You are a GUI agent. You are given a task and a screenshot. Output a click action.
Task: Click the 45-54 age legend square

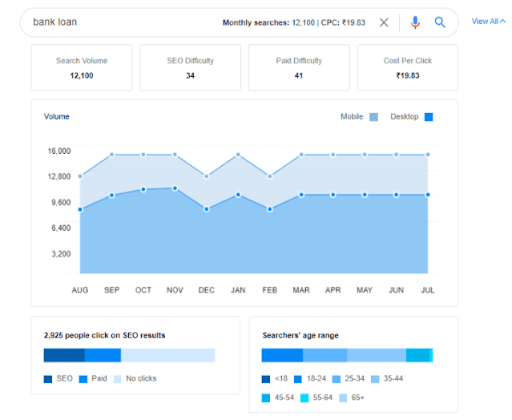[266, 398]
